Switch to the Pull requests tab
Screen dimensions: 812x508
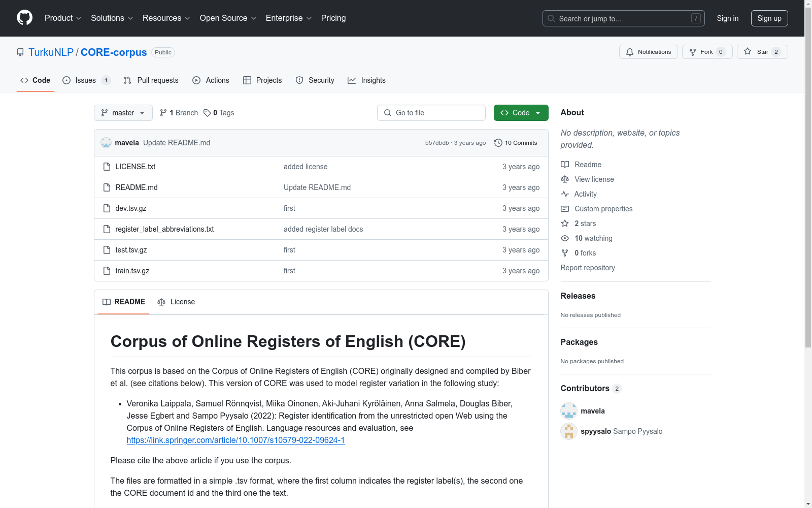(151, 80)
